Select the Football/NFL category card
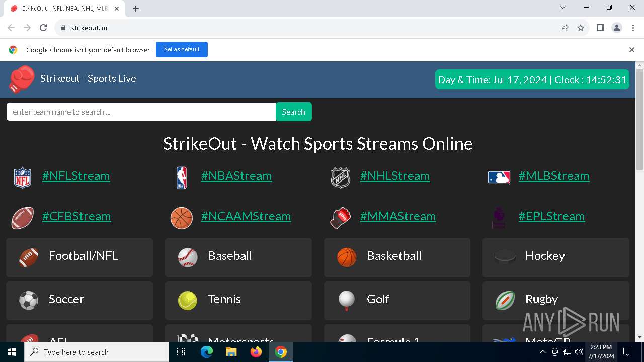 pos(79,257)
